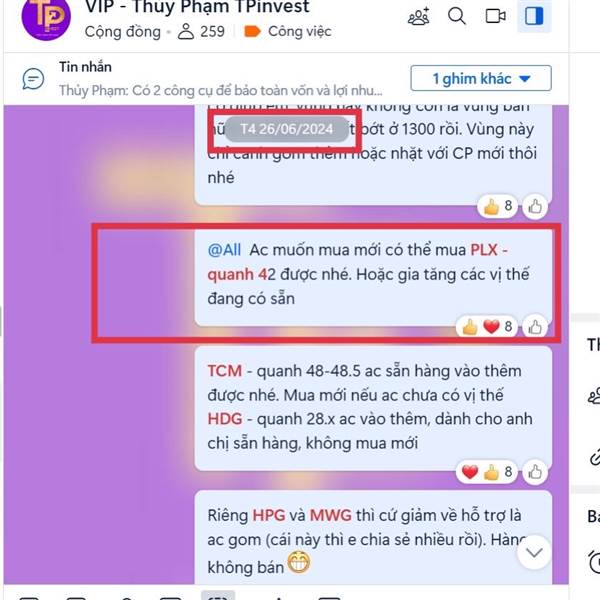Open the add members icon
Image resolution: width=600 pixels, height=600 pixels.
tap(419, 16)
